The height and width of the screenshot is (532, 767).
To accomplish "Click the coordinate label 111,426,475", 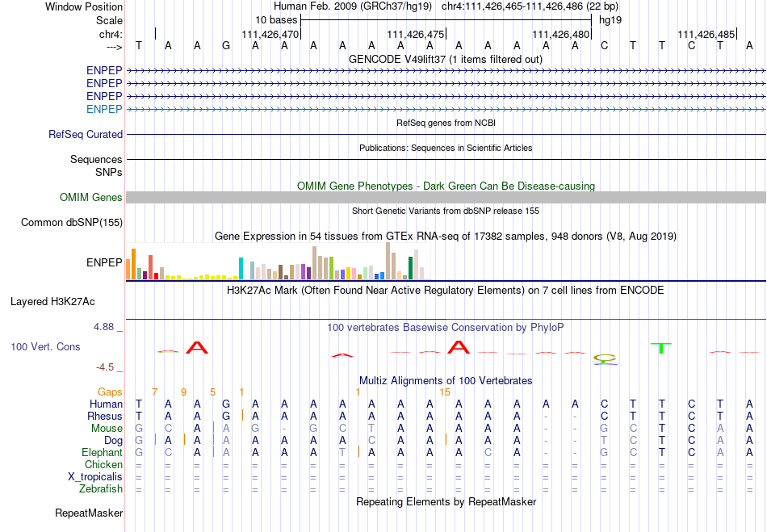I will 415,34.
